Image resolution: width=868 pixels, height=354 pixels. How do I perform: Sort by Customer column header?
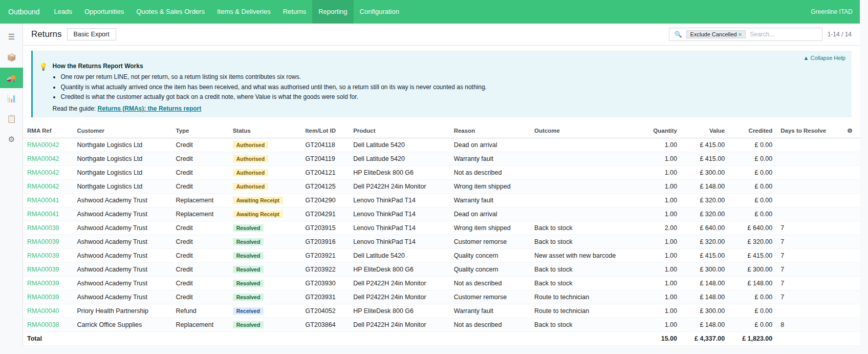(x=91, y=131)
